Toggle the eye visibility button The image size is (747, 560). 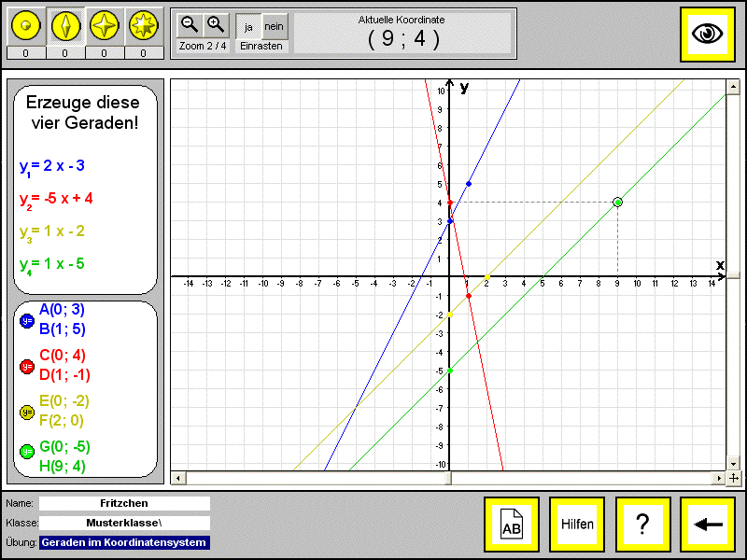(708, 35)
